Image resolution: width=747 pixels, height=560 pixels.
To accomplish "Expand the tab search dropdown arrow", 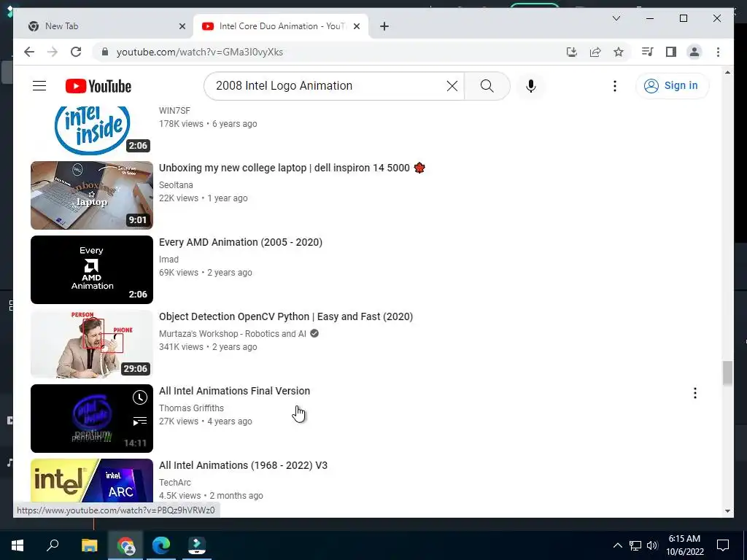I will pyautogui.click(x=616, y=18).
